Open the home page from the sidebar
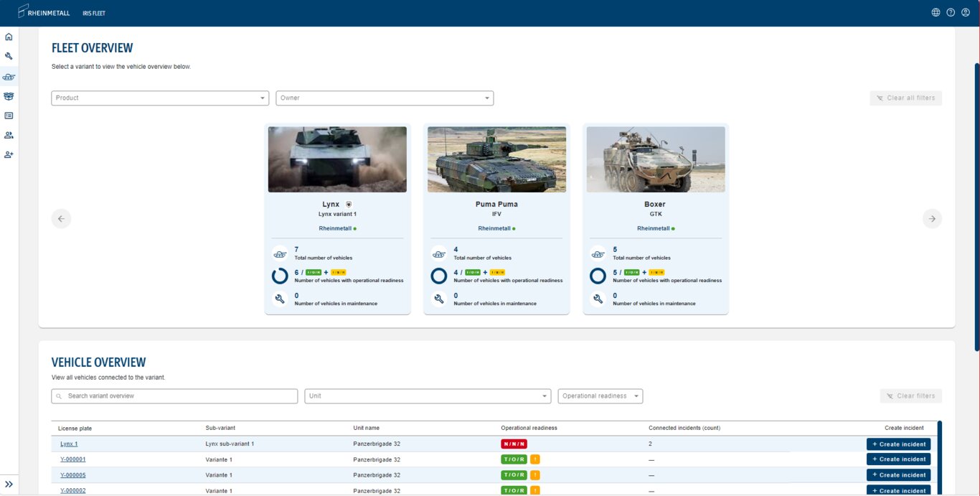Screen dimensions: 980x496 [x=9, y=37]
